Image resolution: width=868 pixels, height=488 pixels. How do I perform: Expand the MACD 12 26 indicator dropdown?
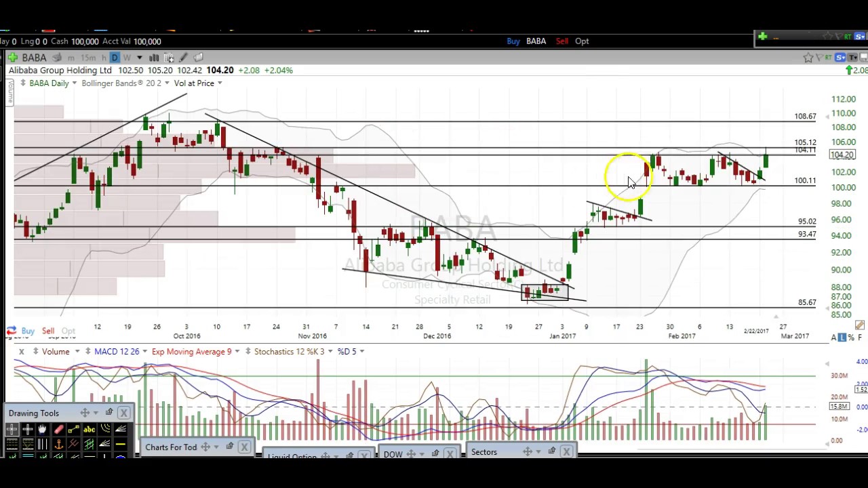coord(144,351)
